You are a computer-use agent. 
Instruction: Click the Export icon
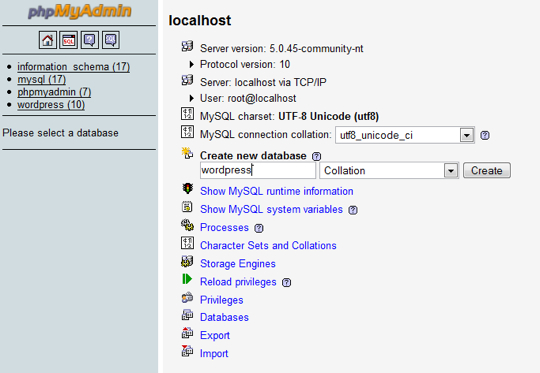coord(187,333)
